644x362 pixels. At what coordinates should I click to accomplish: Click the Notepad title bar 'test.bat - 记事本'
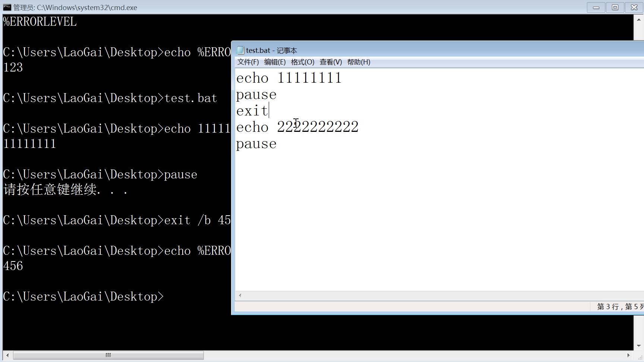point(271,50)
